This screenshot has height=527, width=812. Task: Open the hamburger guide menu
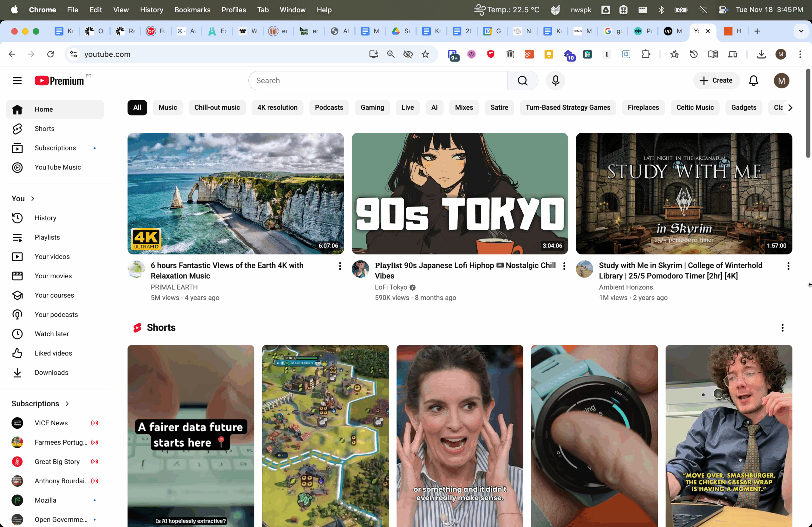coord(17,80)
